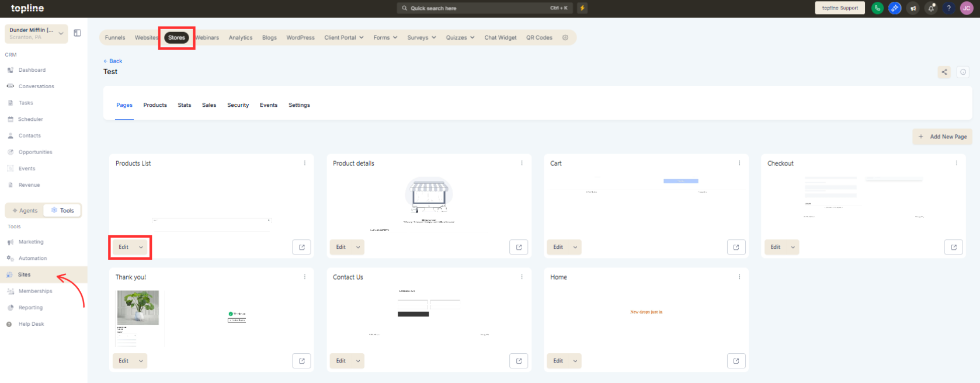This screenshot has height=383, width=980.
Task: Click the share icon near Test title
Action: (x=944, y=72)
